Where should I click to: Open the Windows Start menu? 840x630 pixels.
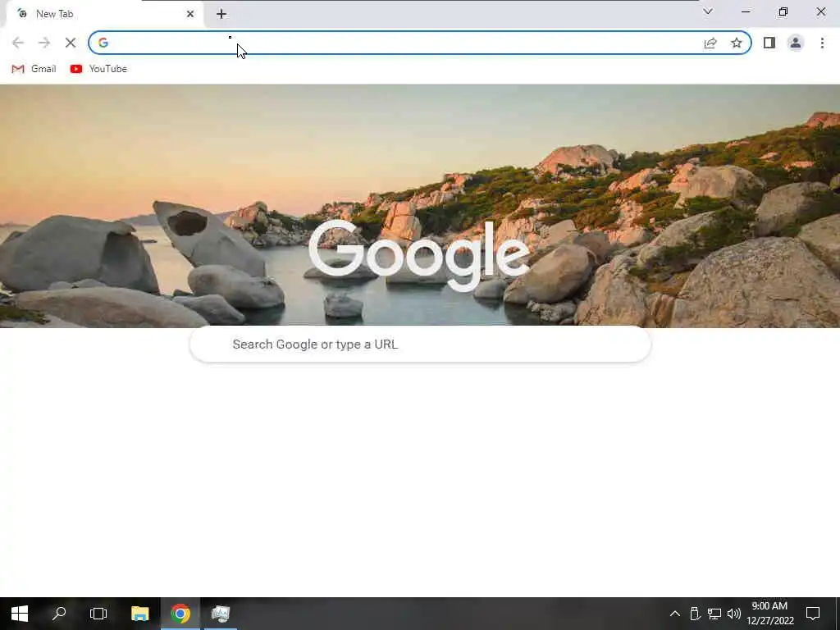tap(20, 614)
